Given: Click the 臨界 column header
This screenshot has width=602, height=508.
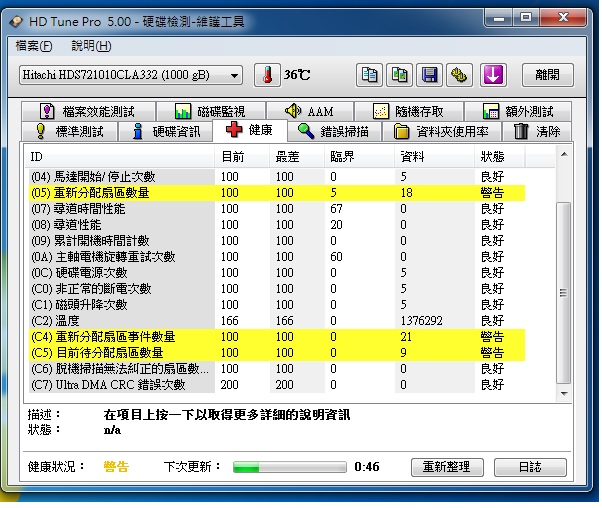Looking at the screenshot, I should (x=359, y=157).
